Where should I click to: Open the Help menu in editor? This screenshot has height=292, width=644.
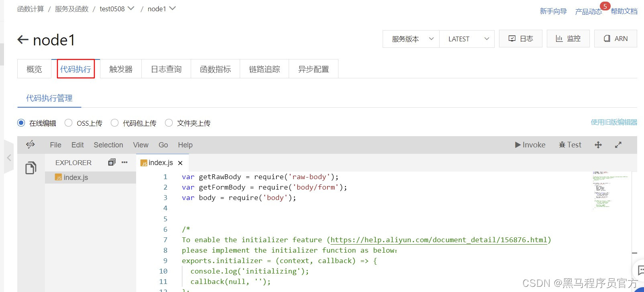[185, 145]
